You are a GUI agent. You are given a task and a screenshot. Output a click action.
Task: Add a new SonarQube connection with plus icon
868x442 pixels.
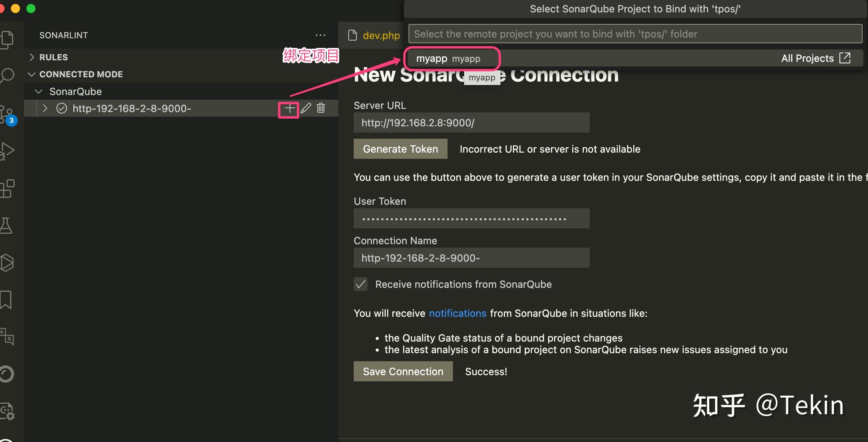coord(289,108)
